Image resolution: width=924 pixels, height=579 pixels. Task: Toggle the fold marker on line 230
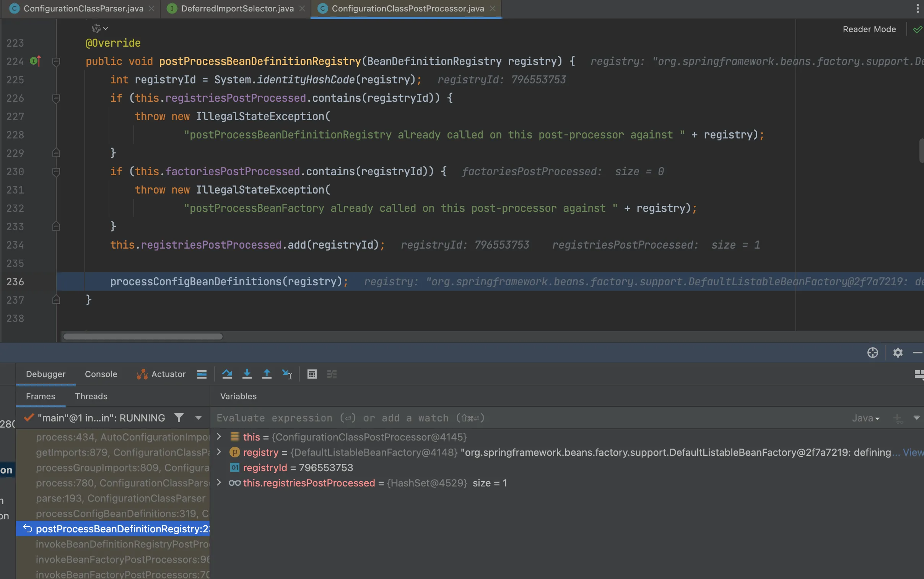(x=56, y=172)
